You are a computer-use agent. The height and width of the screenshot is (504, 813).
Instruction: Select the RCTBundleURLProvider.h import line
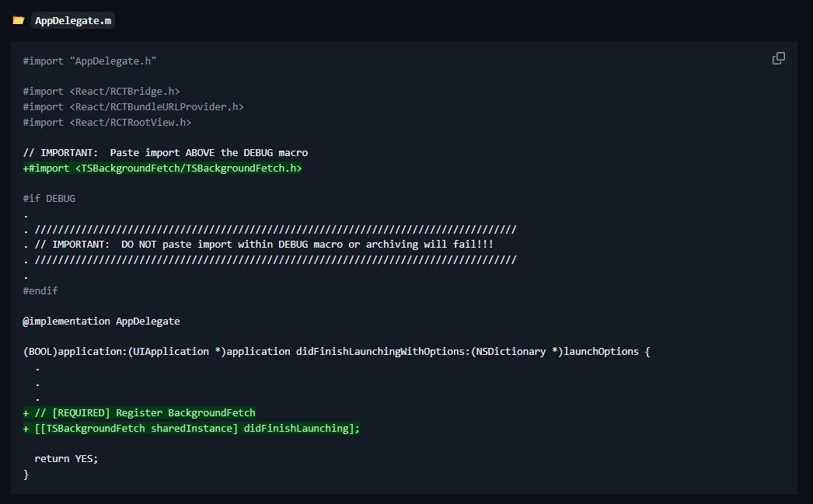click(x=133, y=106)
